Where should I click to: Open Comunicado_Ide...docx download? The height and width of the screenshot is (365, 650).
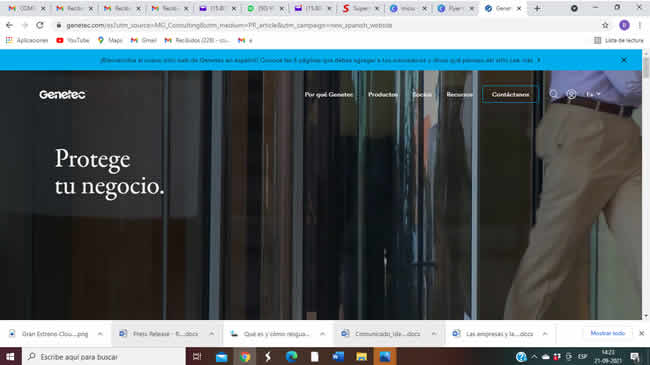(x=382, y=333)
